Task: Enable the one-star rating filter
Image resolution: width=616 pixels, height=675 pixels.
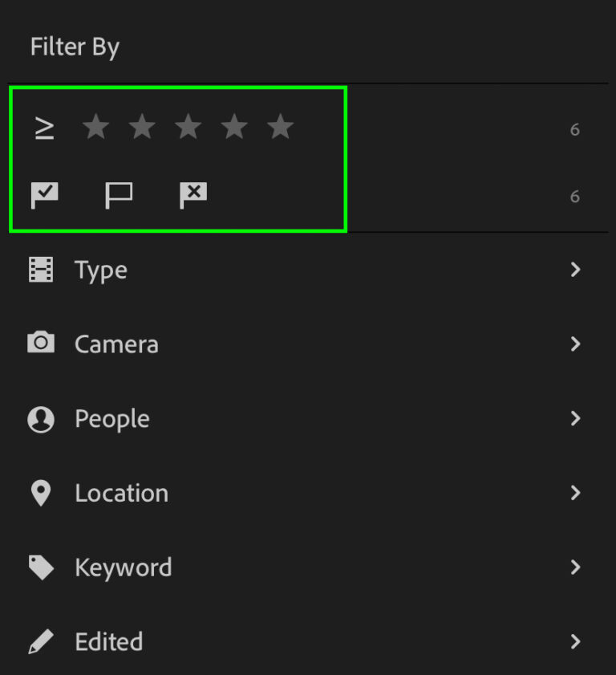Action: [x=96, y=126]
